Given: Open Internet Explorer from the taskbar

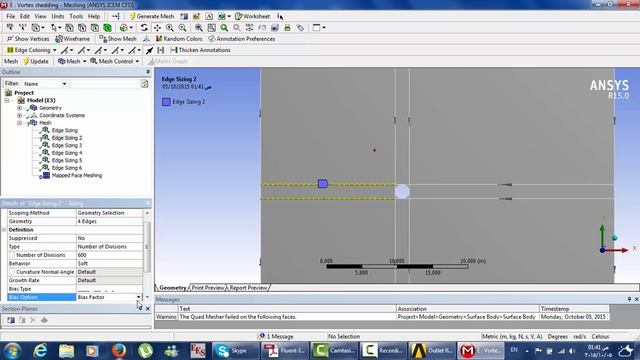Looking at the screenshot, I should pyautogui.click(x=40, y=351).
